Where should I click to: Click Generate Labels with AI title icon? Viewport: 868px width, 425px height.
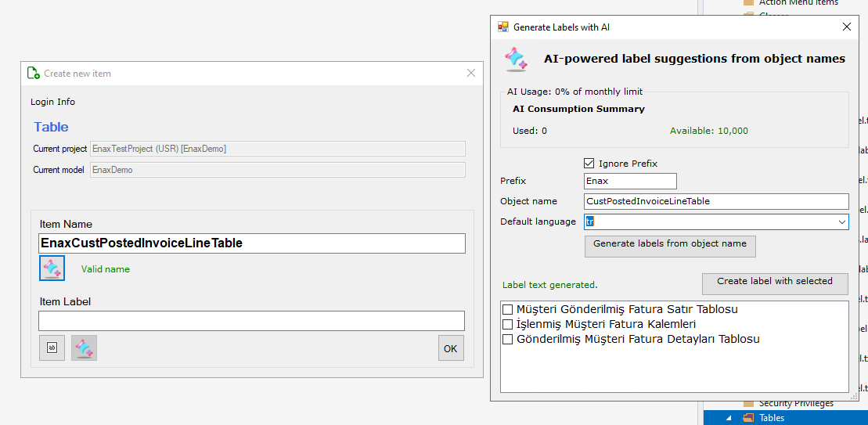503,27
